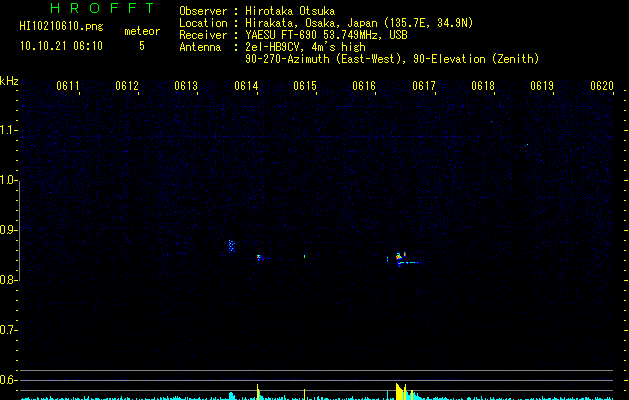Click the yellow power spike at 0615
Viewport: 629px width, 400px height.
coord(304,394)
